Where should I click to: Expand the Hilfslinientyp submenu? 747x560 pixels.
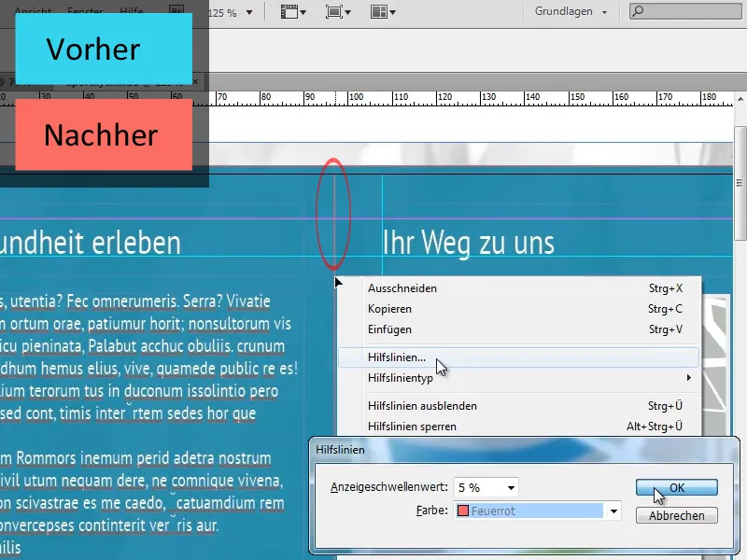[519, 378]
